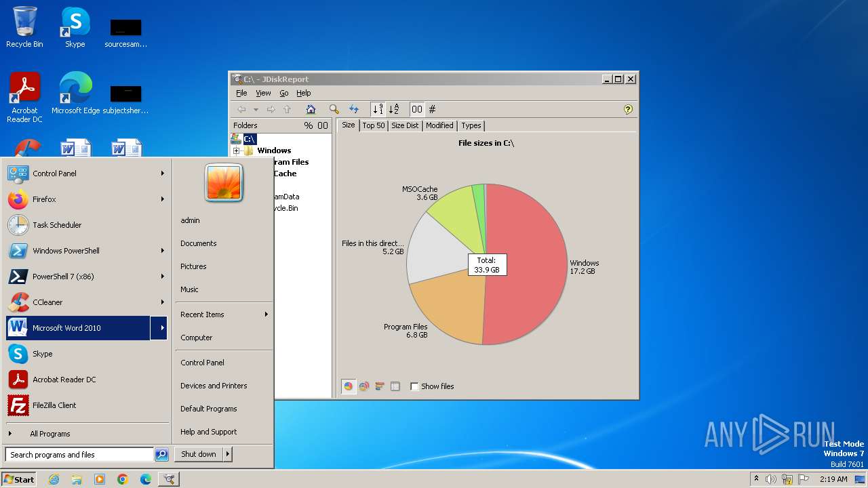Viewport: 868px width, 488px height.
Task: Switch to table details view
Action: (x=395, y=386)
